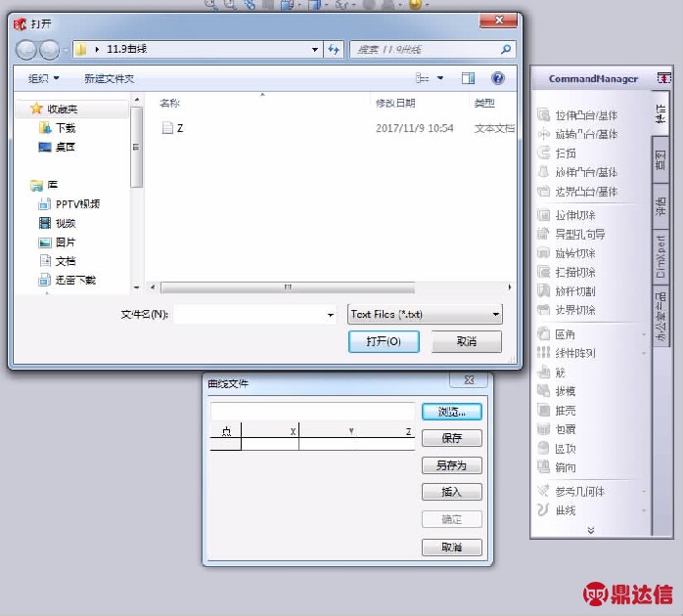Screen dimensions: 683x616
Task: Expand the 曲线 curves dropdown arrow
Action: point(644,510)
